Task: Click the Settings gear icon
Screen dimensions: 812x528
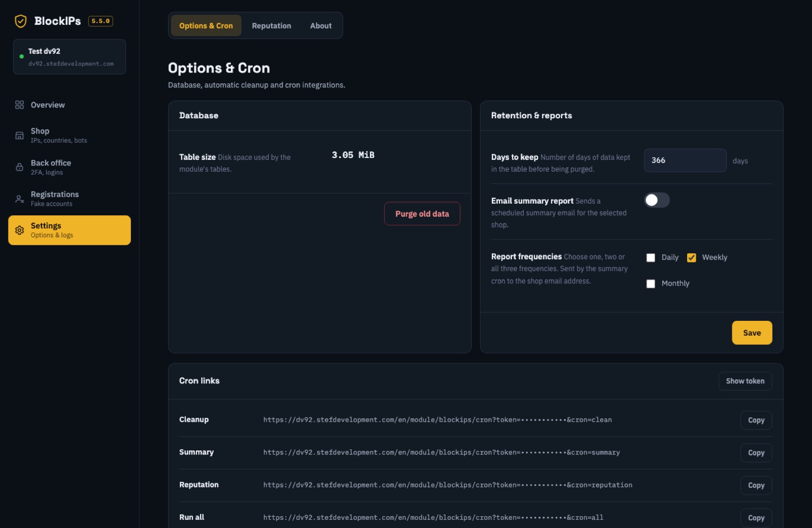Action: pos(19,230)
